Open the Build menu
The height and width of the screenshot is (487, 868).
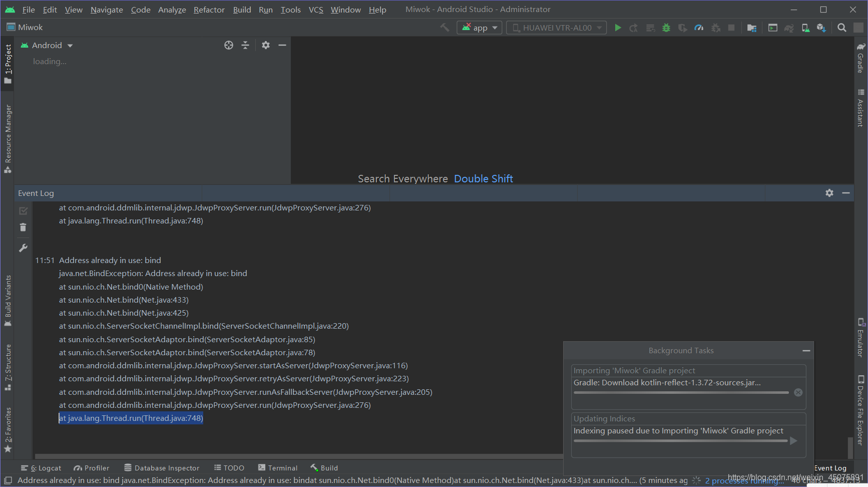coord(242,10)
